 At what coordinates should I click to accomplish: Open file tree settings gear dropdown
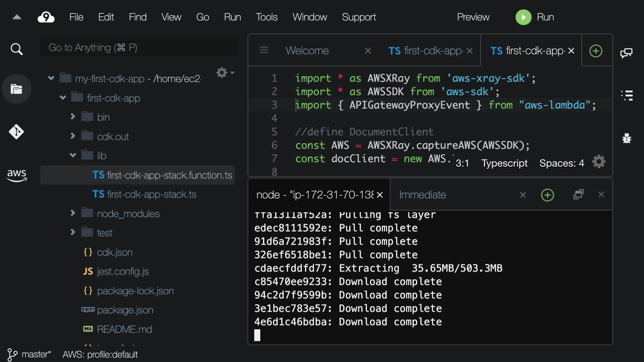click(225, 73)
